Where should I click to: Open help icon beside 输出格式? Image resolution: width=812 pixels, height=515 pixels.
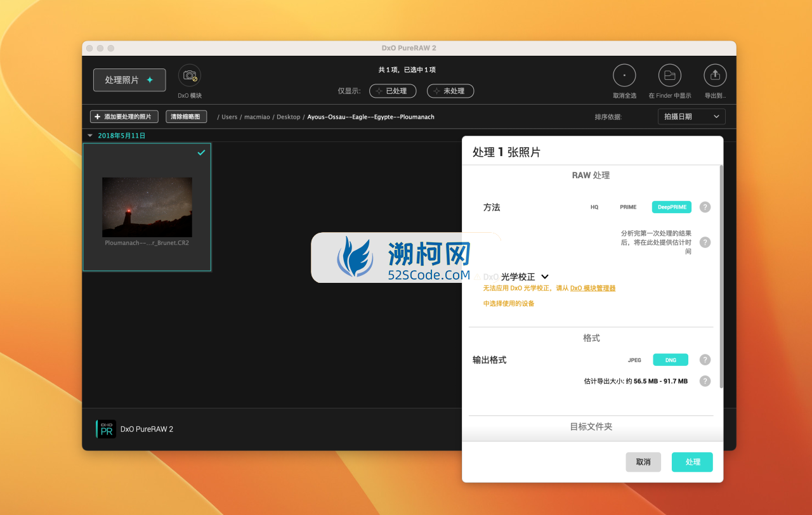pos(705,360)
